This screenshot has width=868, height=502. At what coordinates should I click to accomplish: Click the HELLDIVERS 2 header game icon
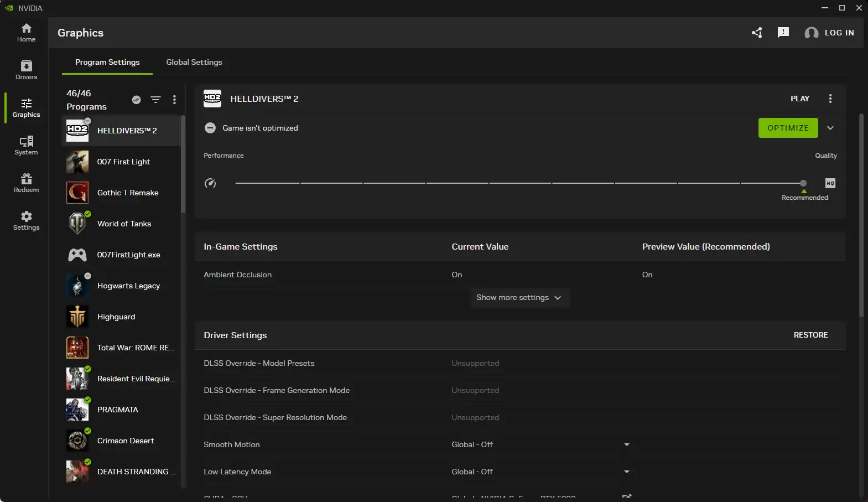coord(212,99)
